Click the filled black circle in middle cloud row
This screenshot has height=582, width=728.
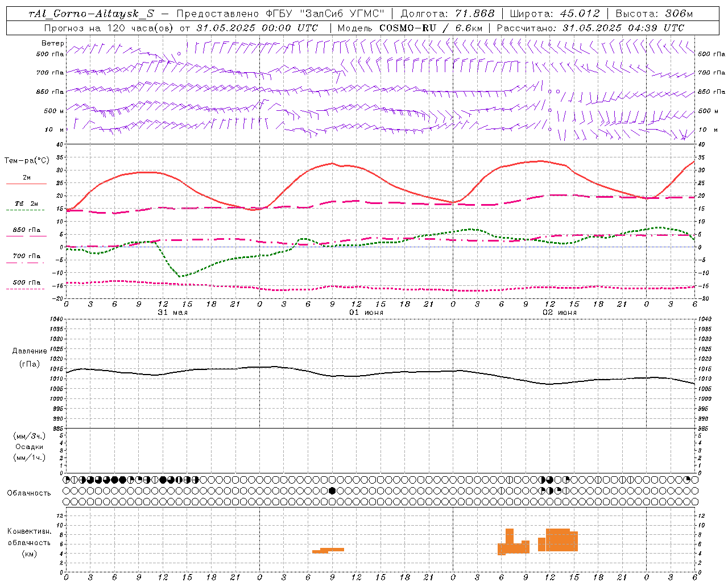332,490
